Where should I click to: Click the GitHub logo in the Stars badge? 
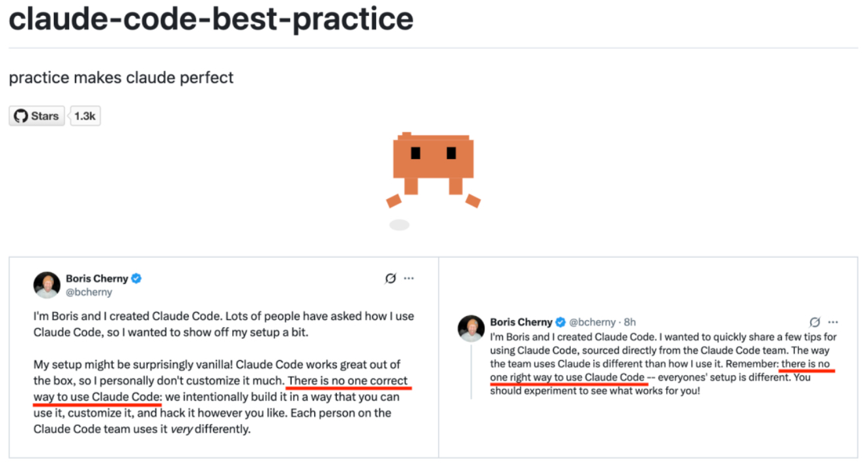point(21,116)
